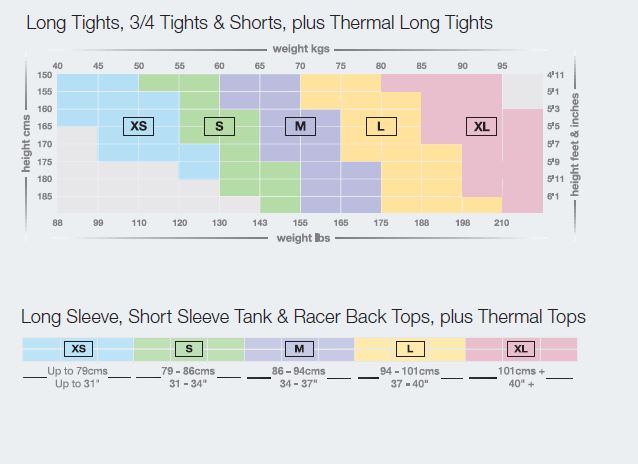Click the '86 - 94cms' measurement text
Image resolution: width=638 pixels, height=464 pixels.
point(299,371)
